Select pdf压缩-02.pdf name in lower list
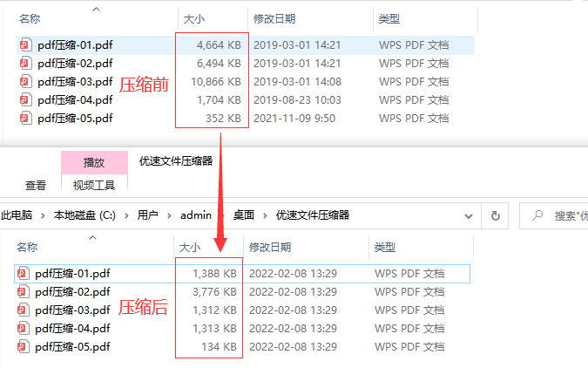Screen dimensions: 588x368 click(x=72, y=292)
